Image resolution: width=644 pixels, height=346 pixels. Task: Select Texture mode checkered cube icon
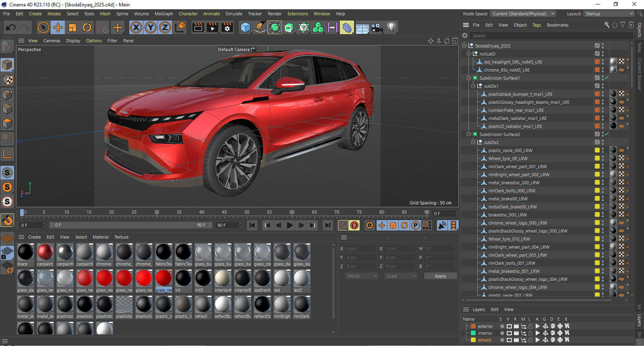pyautogui.click(x=7, y=80)
